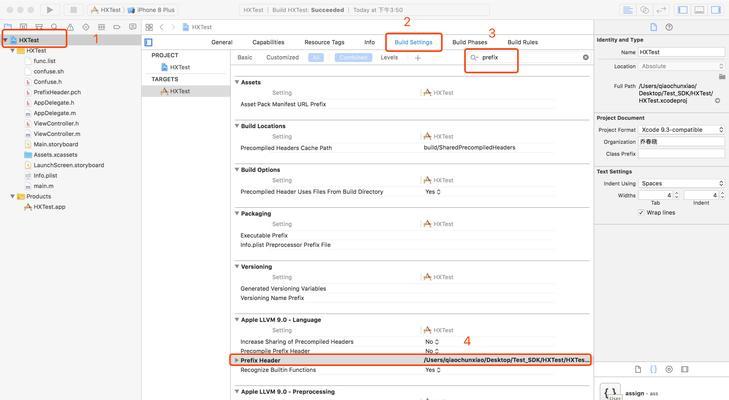Show the Object library circle icon
Viewport: 729px width, 400px height.
click(x=669, y=369)
